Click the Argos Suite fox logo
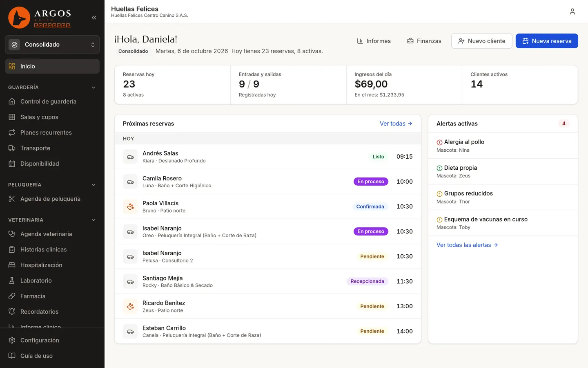 tap(19, 18)
